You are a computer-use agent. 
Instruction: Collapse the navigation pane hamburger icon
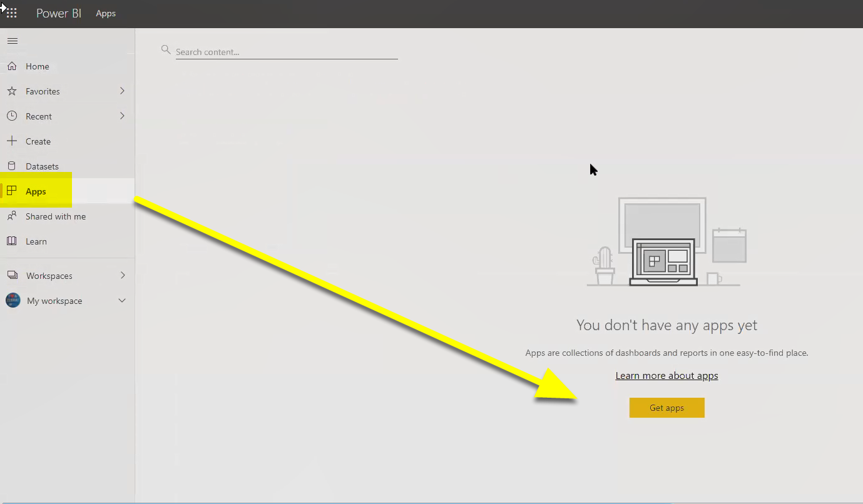(12, 41)
